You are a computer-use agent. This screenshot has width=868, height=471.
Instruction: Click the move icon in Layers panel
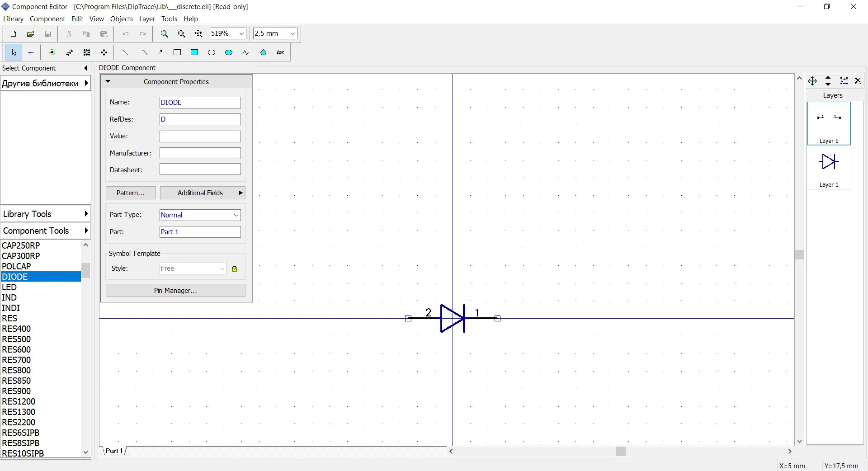pyautogui.click(x=812, y=81)
